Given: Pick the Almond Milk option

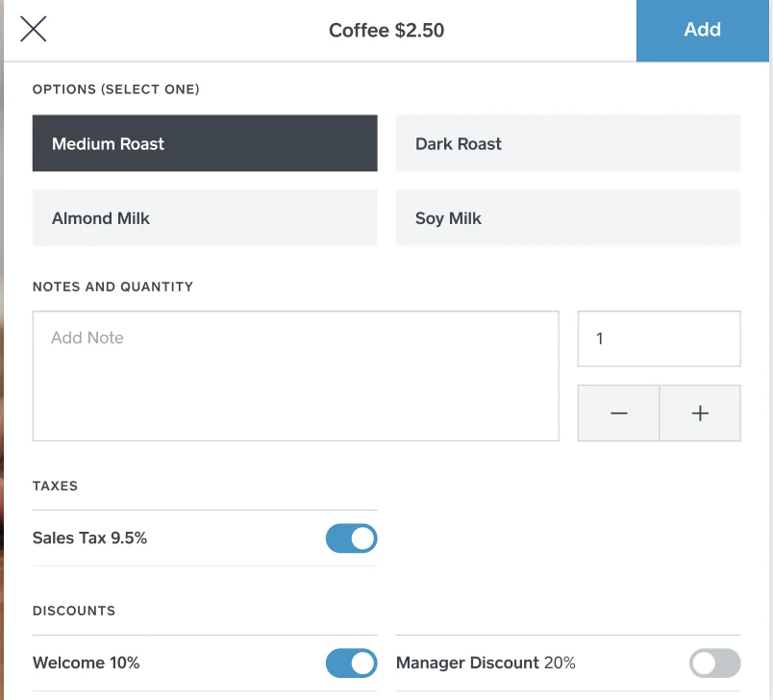Looking at the screenshot, I should pos(205,218).
